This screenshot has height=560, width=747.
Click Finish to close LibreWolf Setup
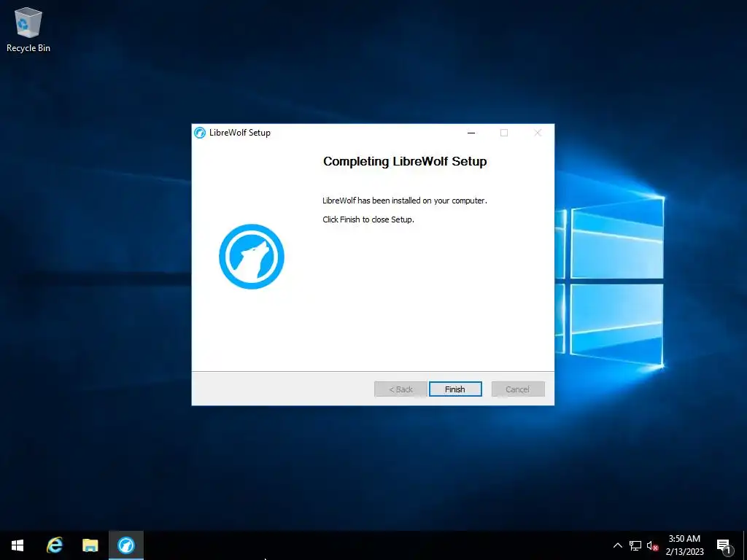click(455, 389)
